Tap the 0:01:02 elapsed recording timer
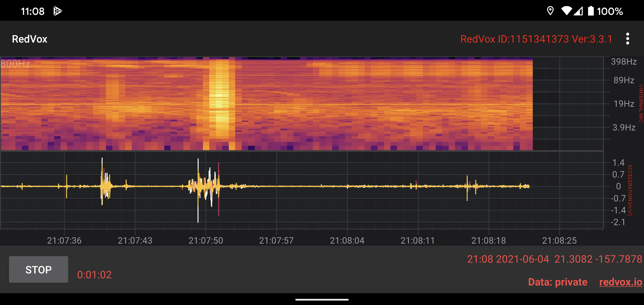644x305 pixels. 94,274
